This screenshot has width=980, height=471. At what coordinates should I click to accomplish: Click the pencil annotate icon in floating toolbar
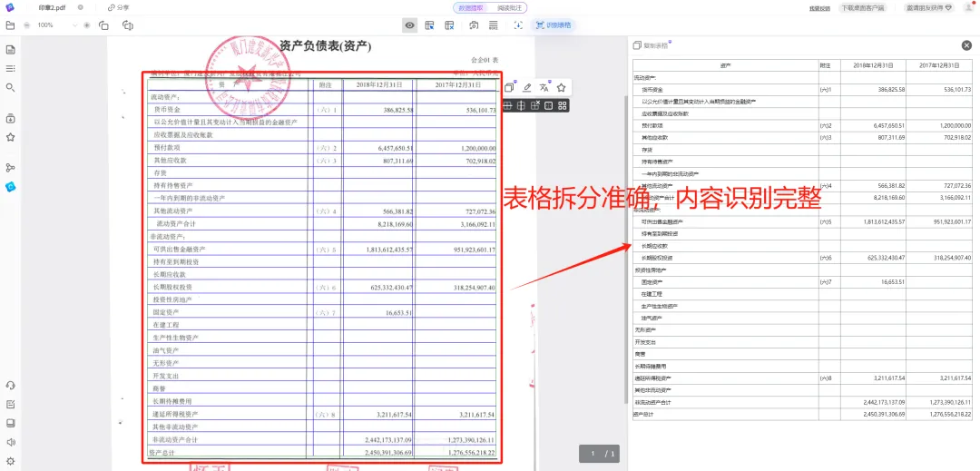coord(527,87)
